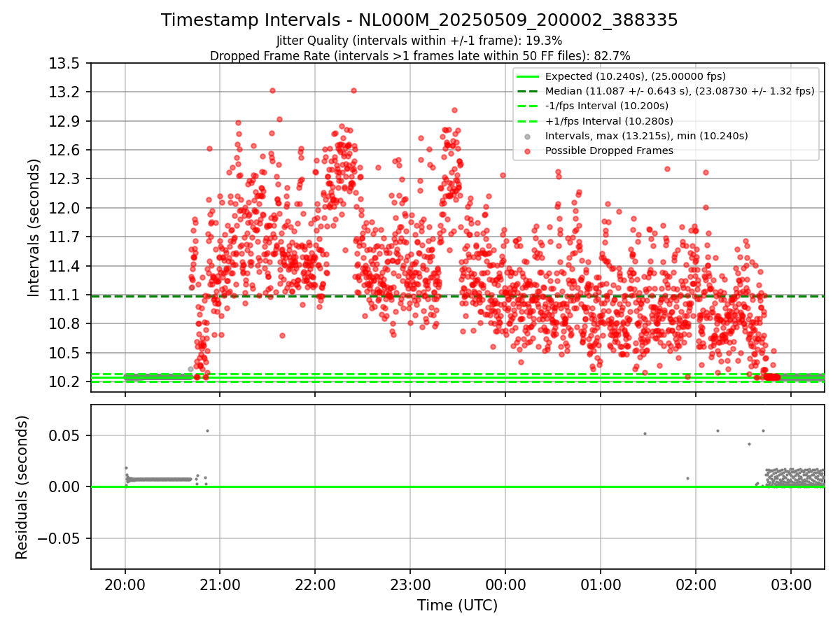This screenshot has width=840, height=630.
Task: Click the "Residuals (seconds)" y-axis label
Action: coord(22,487)
